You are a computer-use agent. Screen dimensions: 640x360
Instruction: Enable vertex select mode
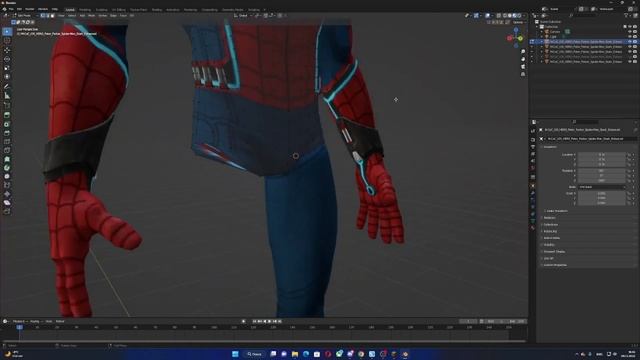[x=42, y=16]
